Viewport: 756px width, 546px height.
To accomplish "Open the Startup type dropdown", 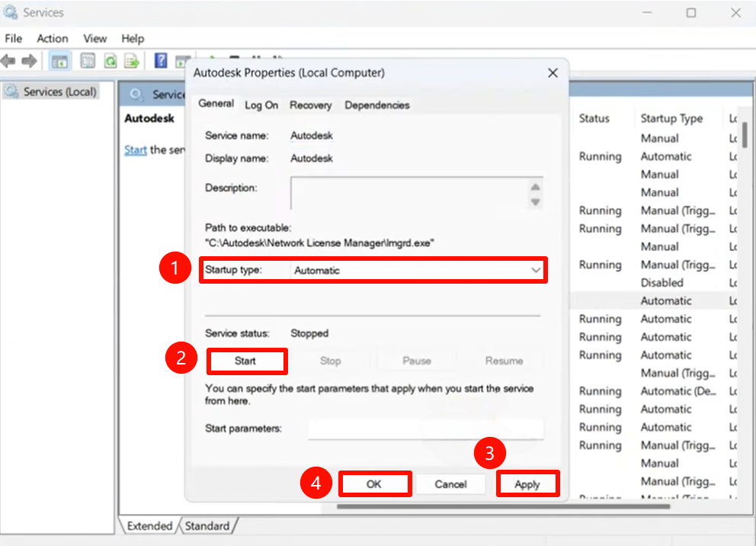I will pyautogui.click(x=537, y=269).
